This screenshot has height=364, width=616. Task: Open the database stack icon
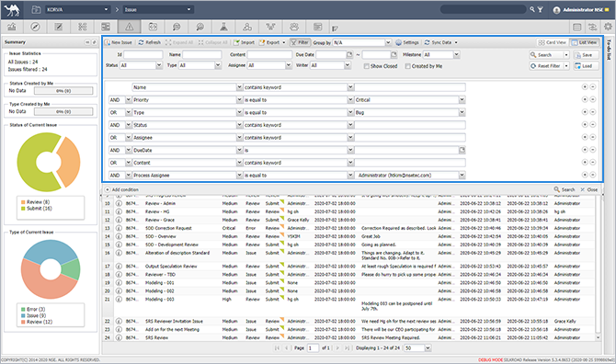point(576,27)
